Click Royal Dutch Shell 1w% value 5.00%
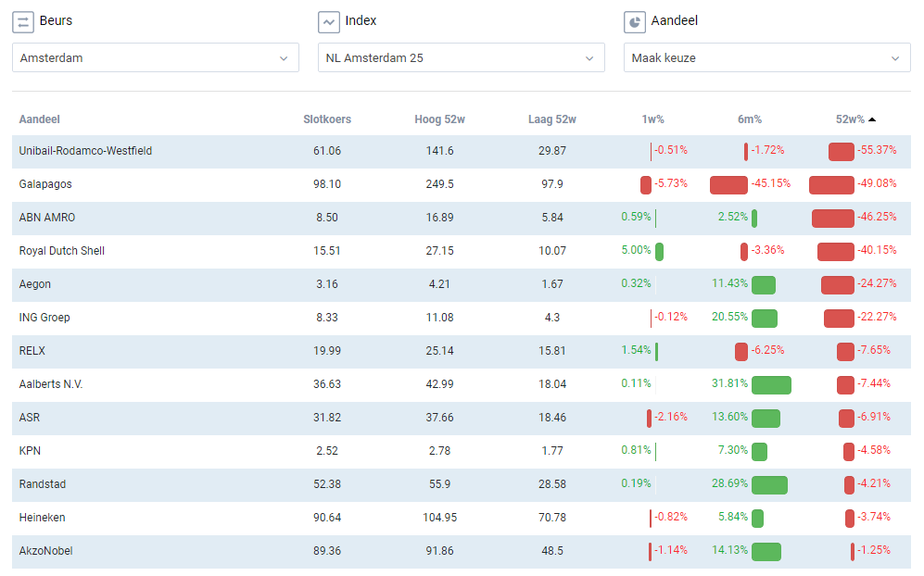 (x=636, y=250)
